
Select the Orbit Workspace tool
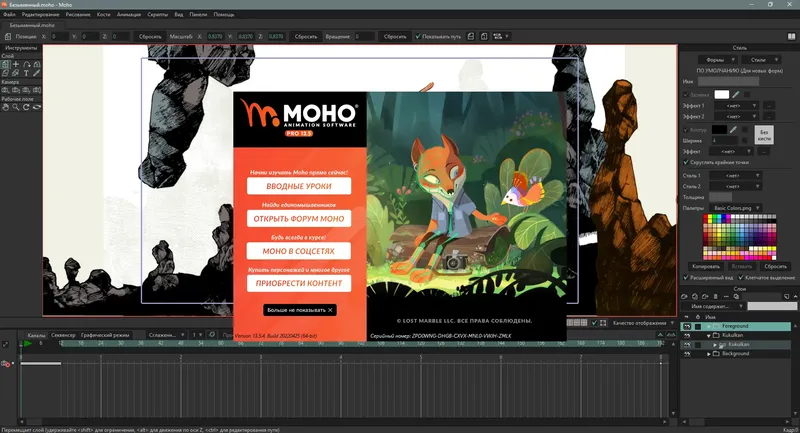point(36,107)
